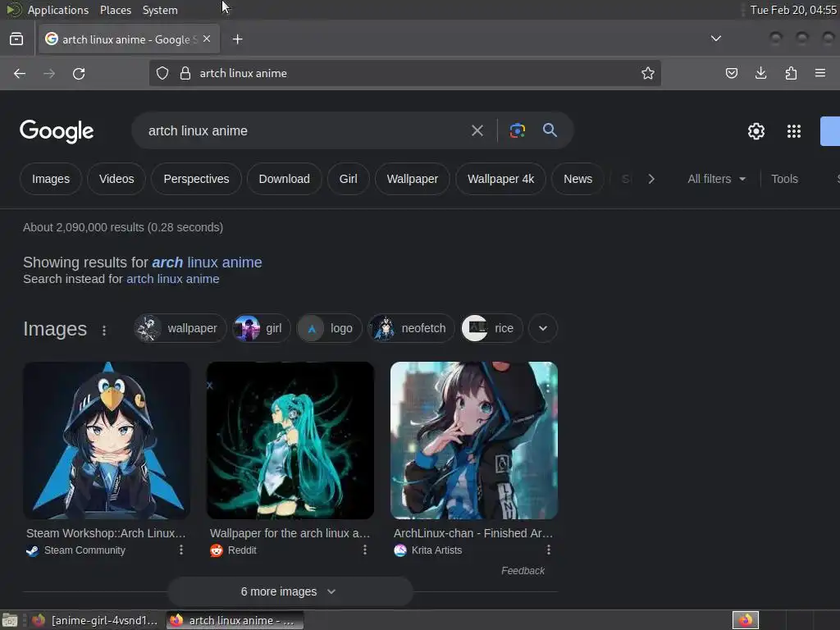840x630 pixels.
Task: Click the Download filter chip
Action: click(285, 179)
